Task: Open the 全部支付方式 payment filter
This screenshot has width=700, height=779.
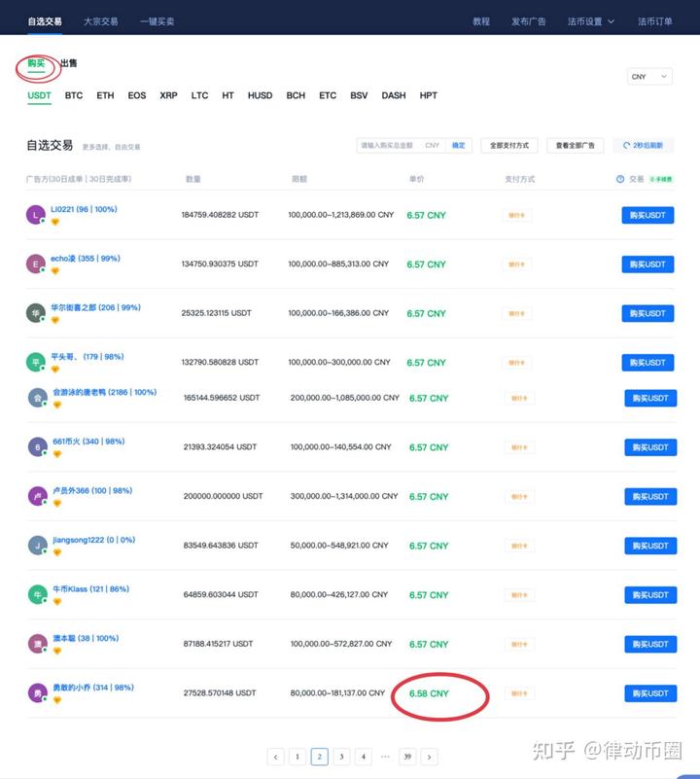Action: coord(509,146)
